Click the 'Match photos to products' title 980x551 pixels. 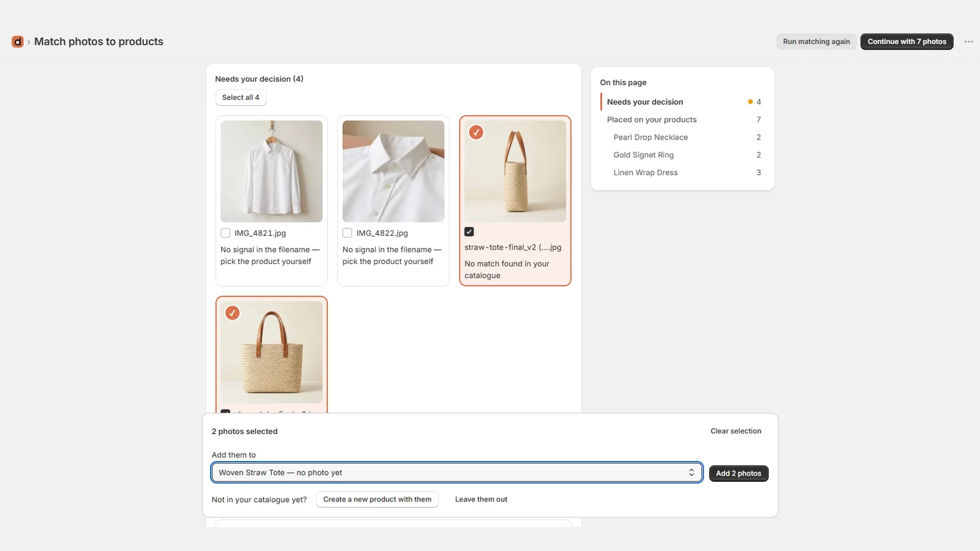(99, 42)
